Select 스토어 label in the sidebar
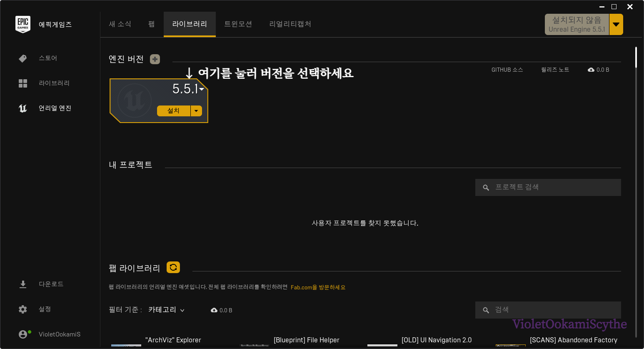 [x=48, y=58]
